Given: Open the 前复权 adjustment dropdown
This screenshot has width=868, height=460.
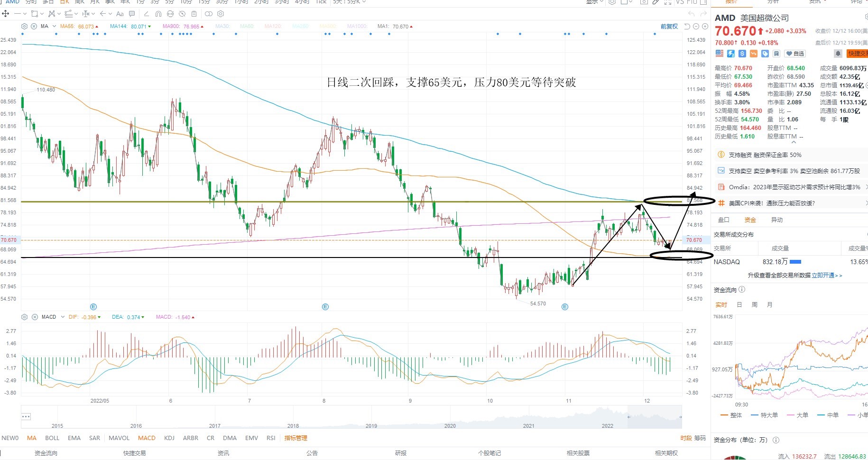Looking at the screenshot, I should (669, 27).
